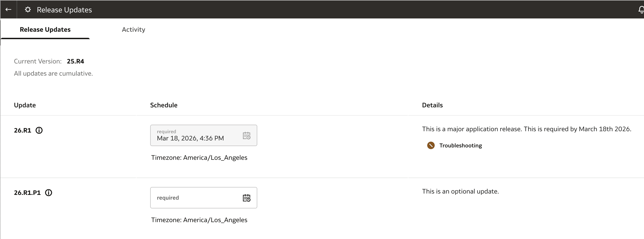Open the calendar picker for 26.R1.P1 schedule
The image size is (644, 239).
click(x=247, y=198)
